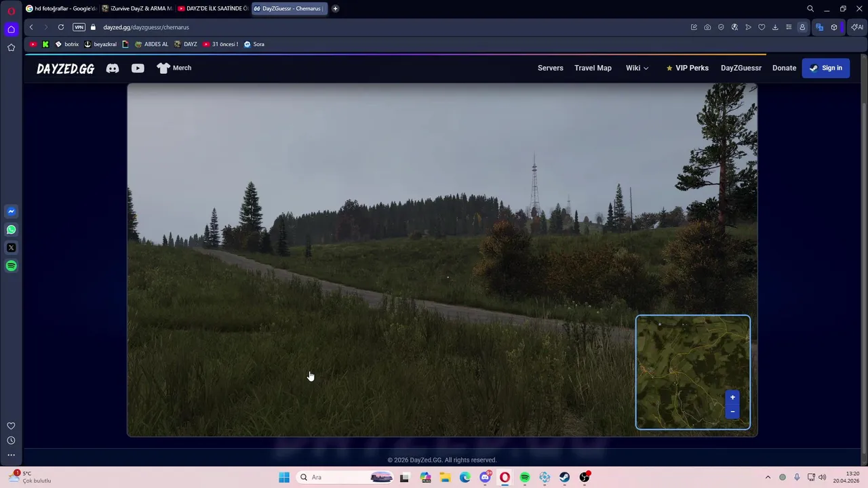Screen dimensions: 868x488
Task: Click the heart icon in the address bar
Action: click(762, 27)
